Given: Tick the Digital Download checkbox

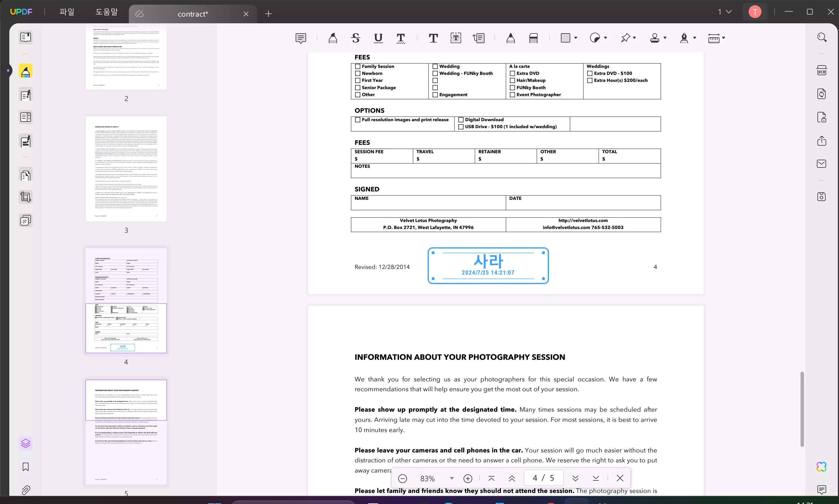Looking at the screenshot, I should pyautogui.click(x=461, y=119).
